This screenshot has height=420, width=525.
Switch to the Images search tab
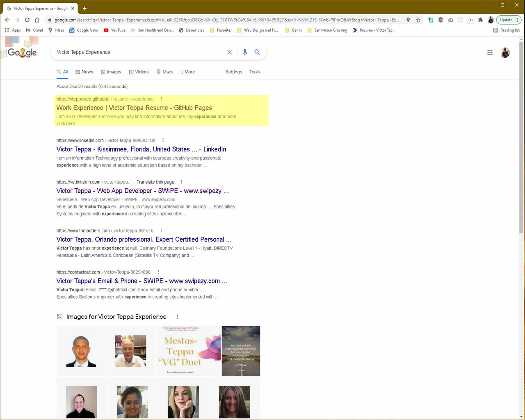tap(111, 72)
